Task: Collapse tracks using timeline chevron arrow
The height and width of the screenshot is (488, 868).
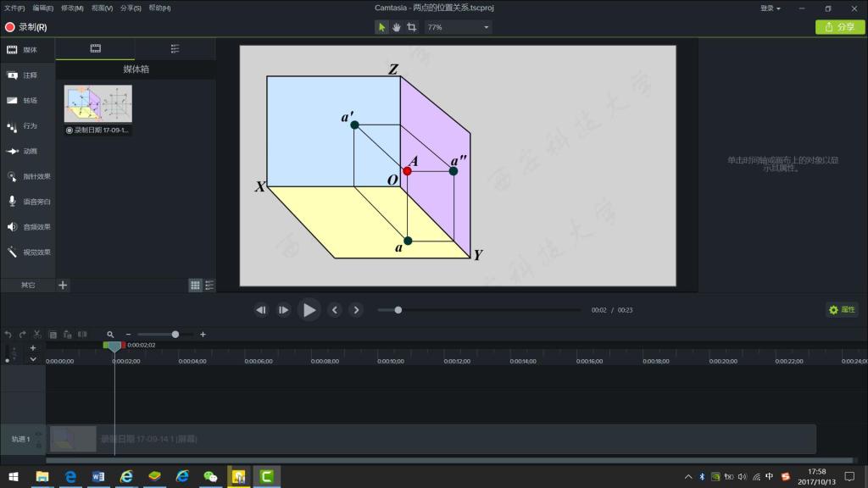Action: click(x=33, y=359)
